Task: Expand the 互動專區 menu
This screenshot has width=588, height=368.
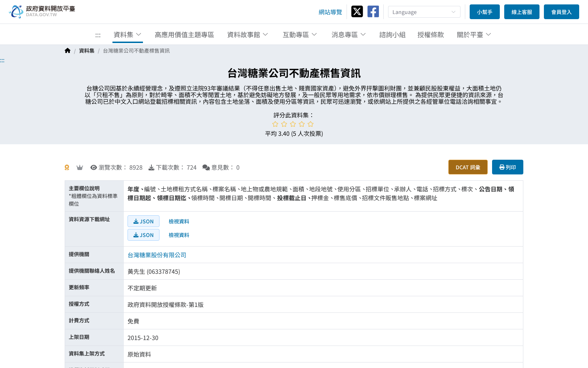Action: 300,35
